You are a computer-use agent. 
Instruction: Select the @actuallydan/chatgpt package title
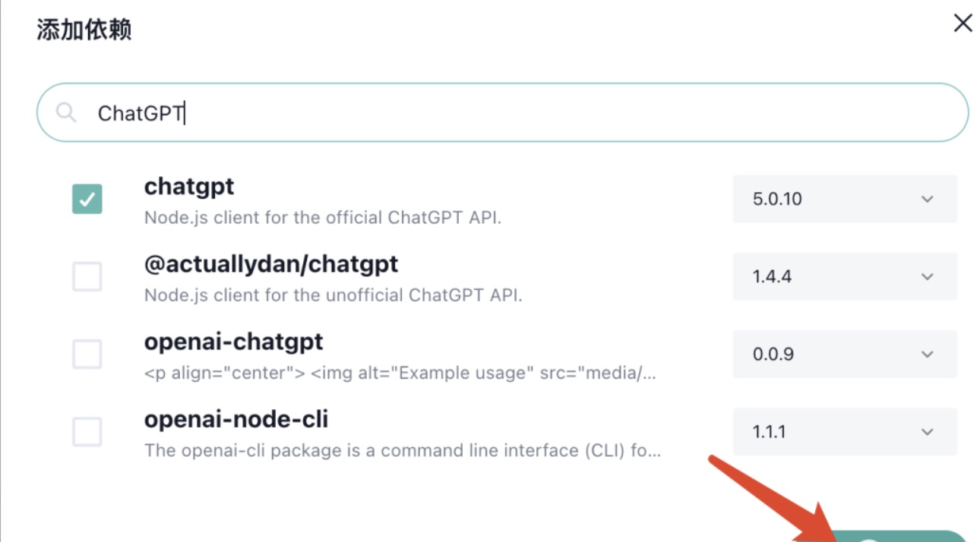tap(271, 264)
